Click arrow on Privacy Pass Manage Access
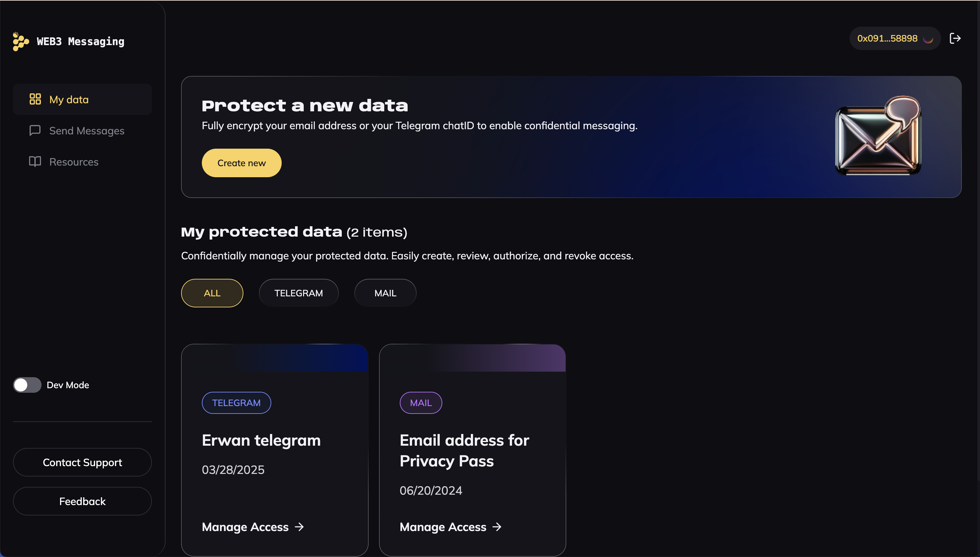This screenshot has height=557, width=980. coord(497,527)
